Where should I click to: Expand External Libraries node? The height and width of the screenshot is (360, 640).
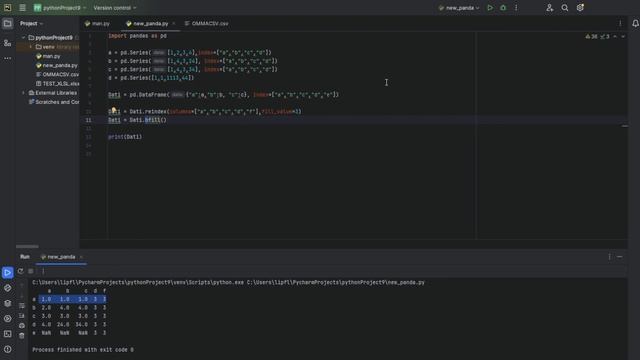coord(24,93)
